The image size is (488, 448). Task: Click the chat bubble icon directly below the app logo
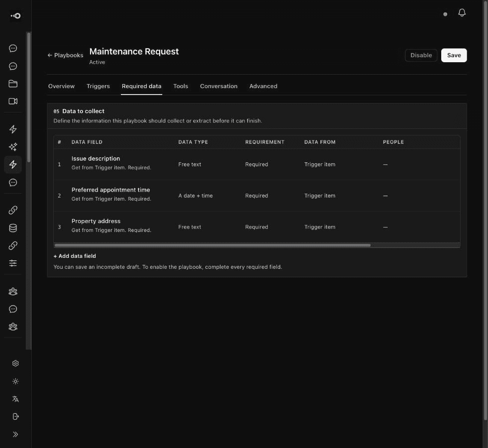[x=13, y=48]
